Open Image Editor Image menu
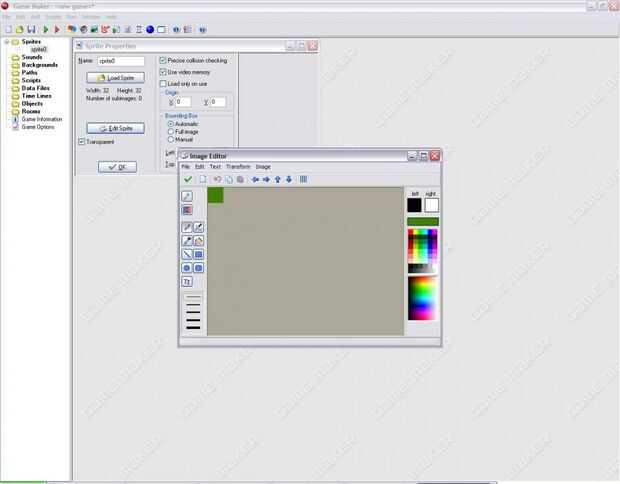Screen dimensions: 620x484 point(263,167)
